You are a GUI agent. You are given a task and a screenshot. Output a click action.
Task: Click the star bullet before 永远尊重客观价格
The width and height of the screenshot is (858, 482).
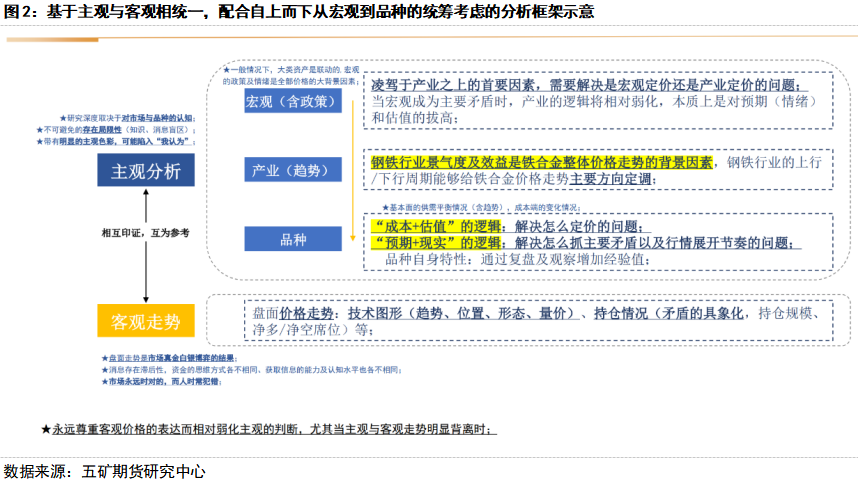pyautogui.click(x=46, y=429)
